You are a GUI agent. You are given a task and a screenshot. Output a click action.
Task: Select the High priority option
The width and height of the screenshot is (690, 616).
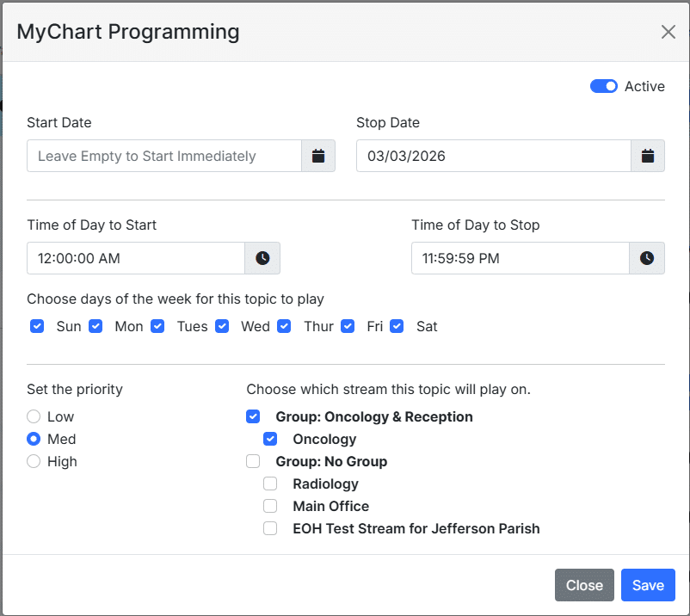[34, 461]
